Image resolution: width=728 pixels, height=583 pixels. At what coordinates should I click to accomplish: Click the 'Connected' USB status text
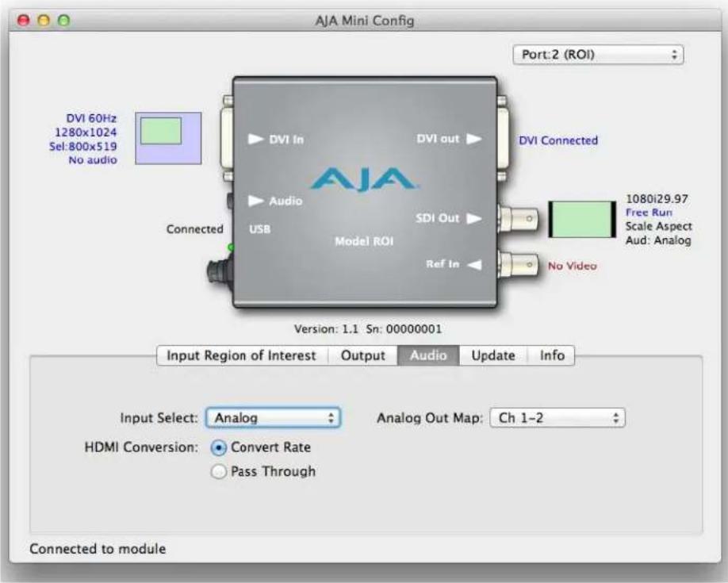194,229
